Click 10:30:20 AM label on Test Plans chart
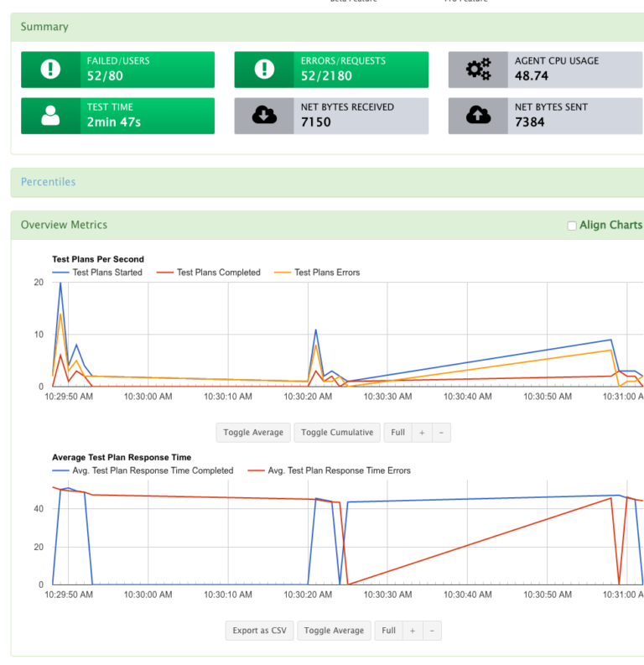Viewport: 644px width, 665px height. coord(308,397)
